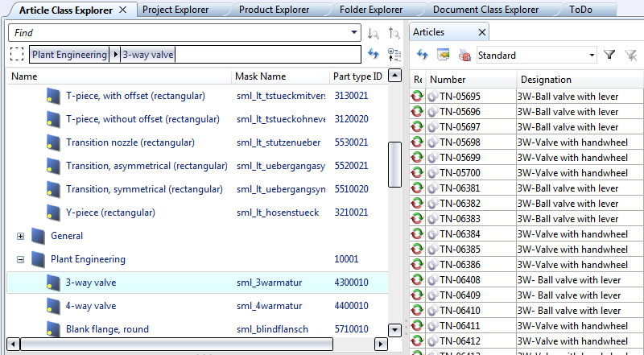Open the Standard view dropdown
The width and height of the screenshot is (644, 355).
click(x=592, y=56)
